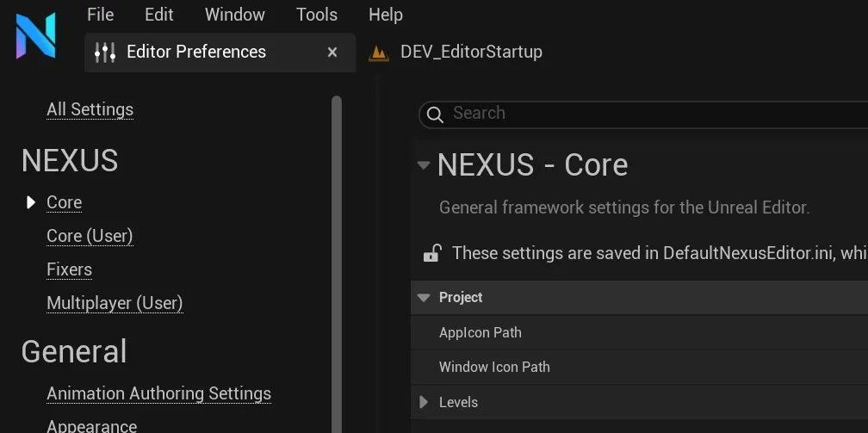
Task: Collapse the NEXUS - Core section
Action: coord(424,165)
